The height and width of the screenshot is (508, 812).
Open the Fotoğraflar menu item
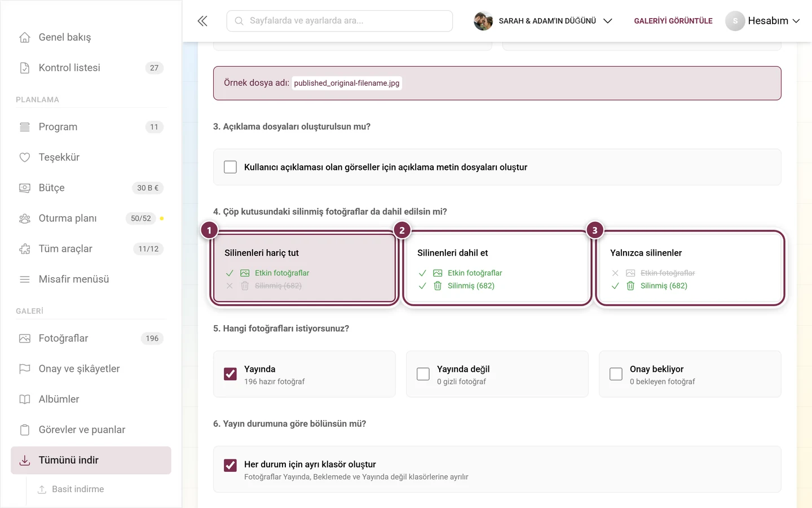pos(91,339)
